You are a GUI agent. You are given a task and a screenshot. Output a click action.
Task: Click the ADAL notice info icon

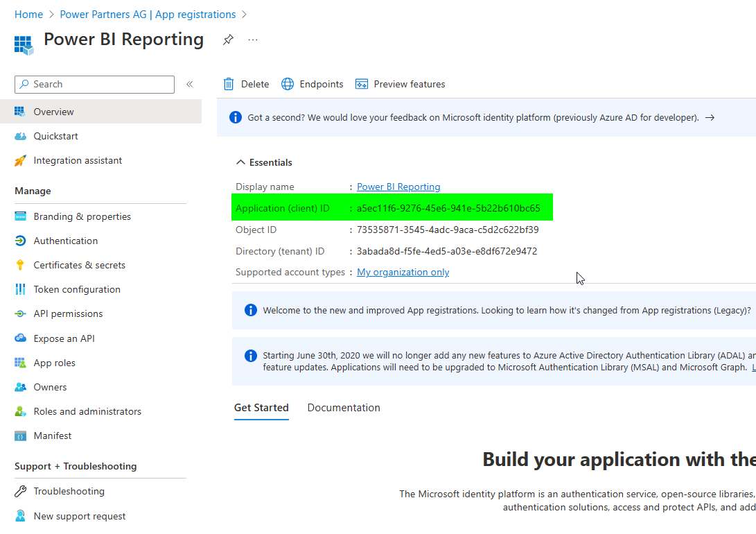251,356
